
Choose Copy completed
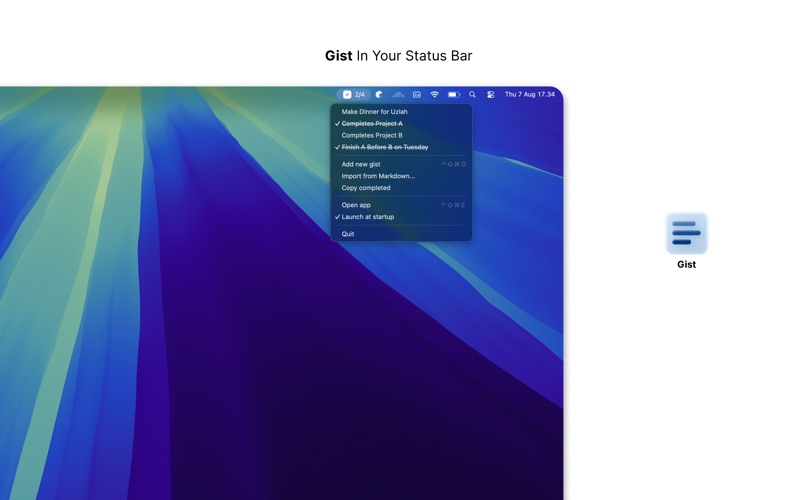tap(401, 188)
